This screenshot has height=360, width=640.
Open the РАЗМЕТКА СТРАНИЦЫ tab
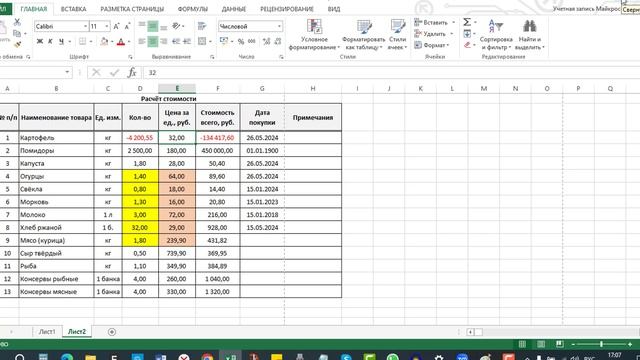coord(132,9)
